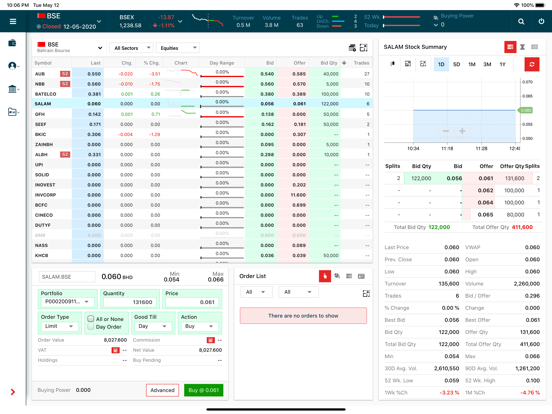Click the 0.056 bid price in depth
Image resolution: width=552 pixels, height=414 pixels.
point(454,178)
